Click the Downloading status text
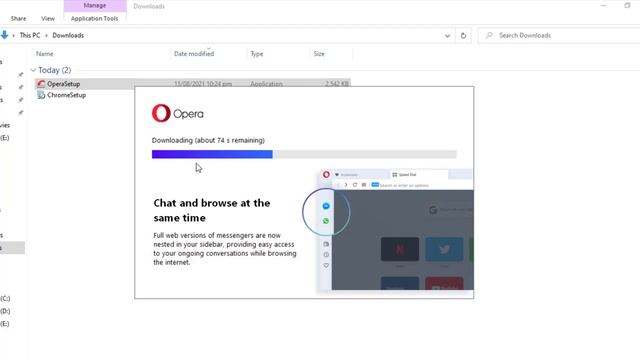 click(x=208, y=140)
